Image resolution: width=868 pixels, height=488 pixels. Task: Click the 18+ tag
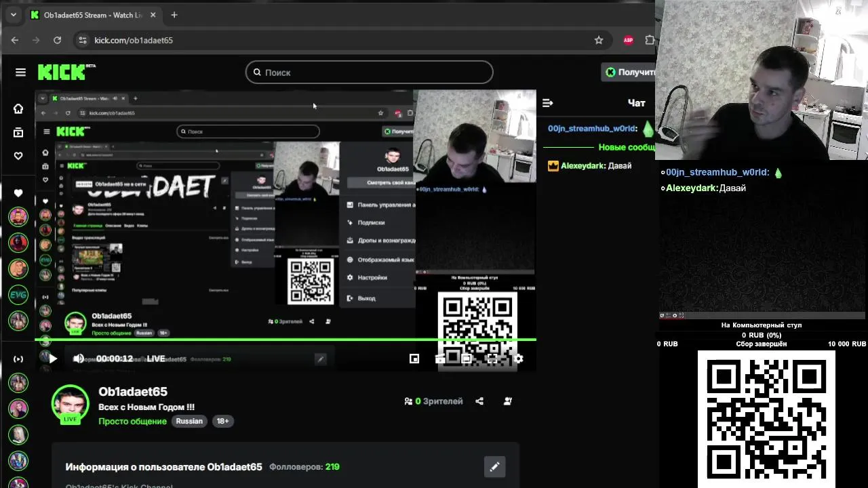point(222,421)
